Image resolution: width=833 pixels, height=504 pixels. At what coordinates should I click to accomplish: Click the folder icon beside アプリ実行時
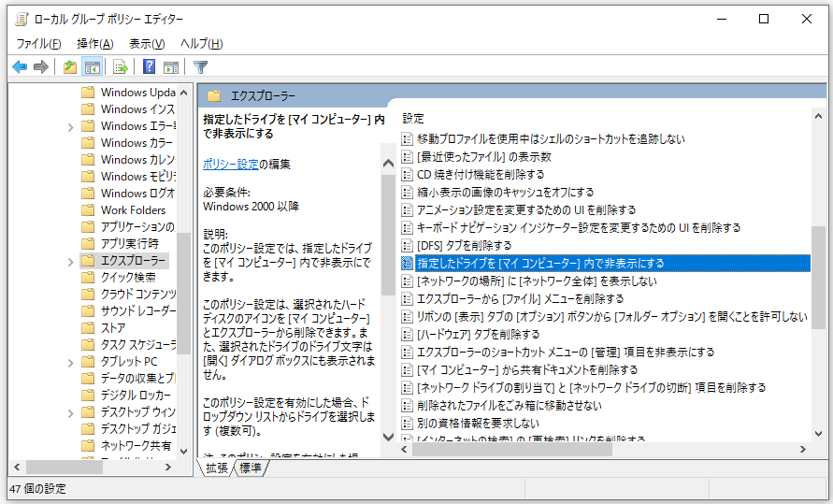[88, 243]
